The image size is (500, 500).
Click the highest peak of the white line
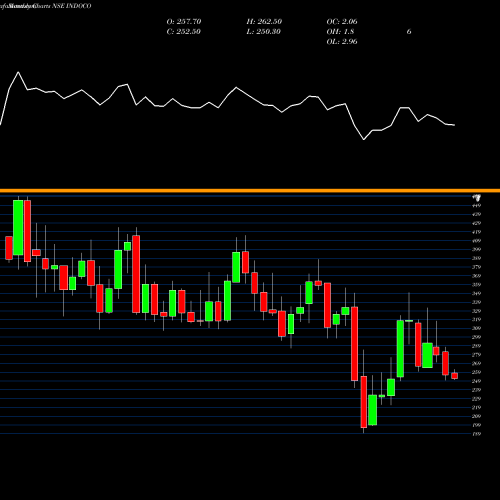pyautogui.click(x=18, y=72)
